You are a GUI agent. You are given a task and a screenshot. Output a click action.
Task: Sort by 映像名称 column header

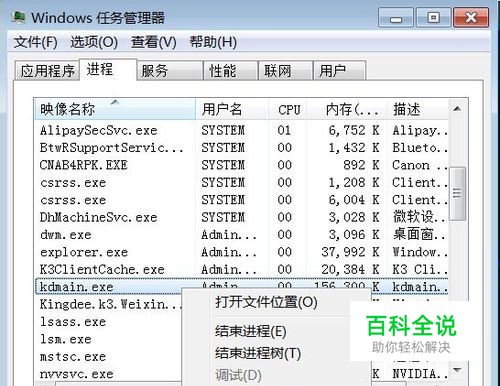(115, 109)
